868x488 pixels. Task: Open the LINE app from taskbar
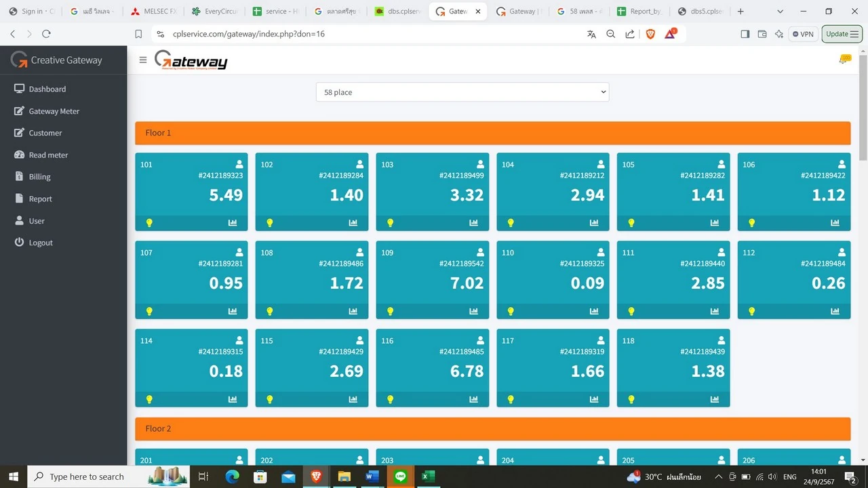400,477
